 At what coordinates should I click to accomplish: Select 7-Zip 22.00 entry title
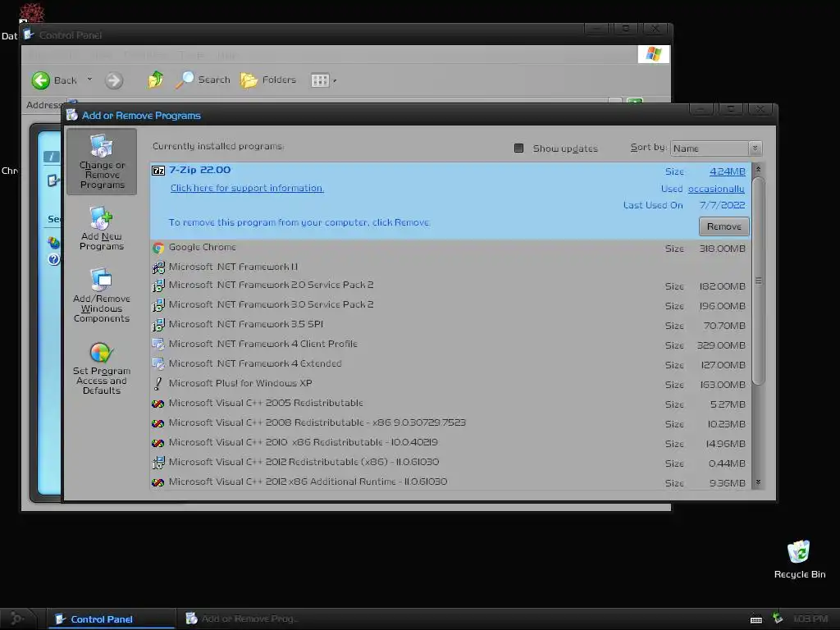[200, 170]
